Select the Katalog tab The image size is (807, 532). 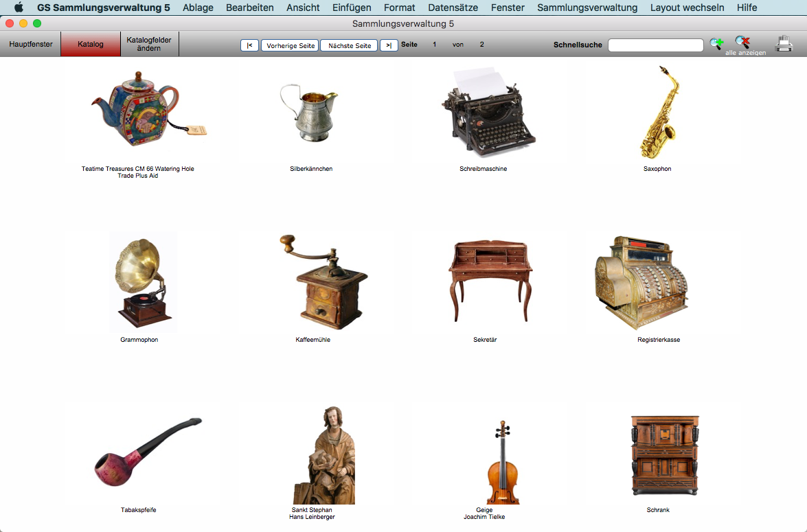(x=91, y=44)
